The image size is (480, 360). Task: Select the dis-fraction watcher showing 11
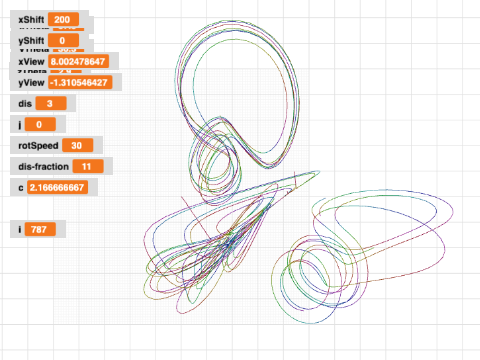click(x=61, y=166)
